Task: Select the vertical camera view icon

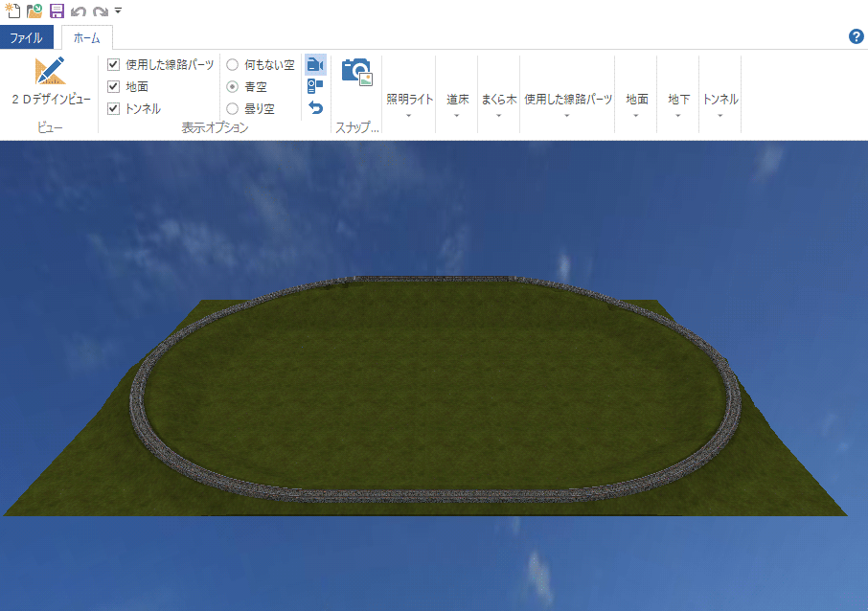Action: pos(314,86)
